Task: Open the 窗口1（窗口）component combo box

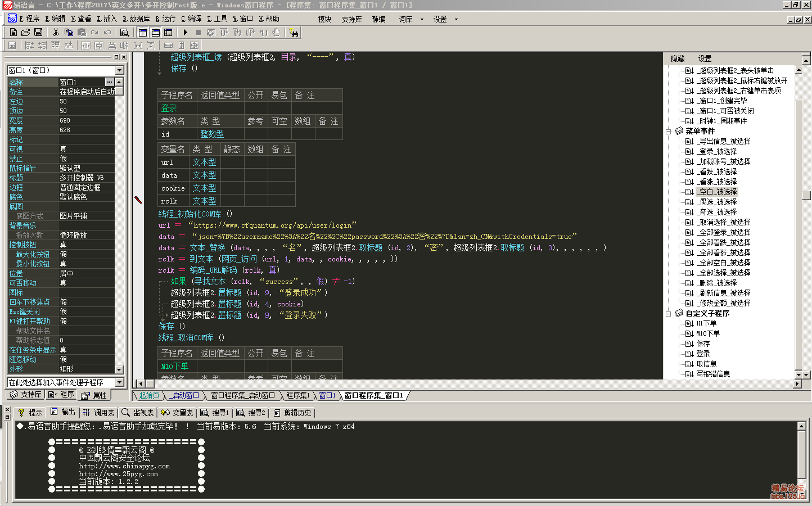Action: point(65,70)
